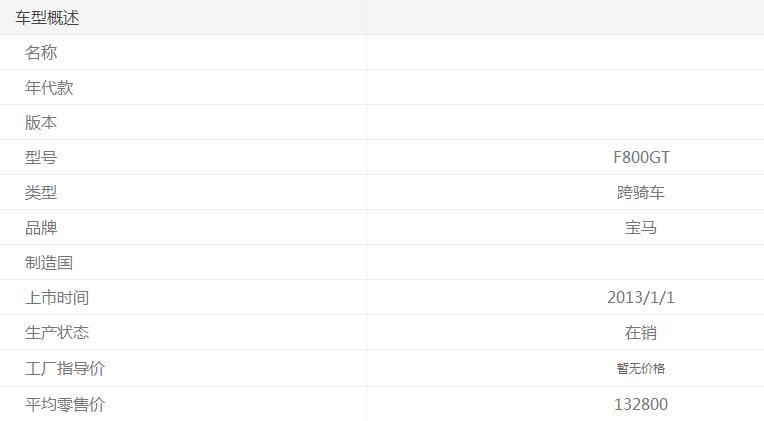
Task: Click the 生产状态 row label
Action: (57, 333)
